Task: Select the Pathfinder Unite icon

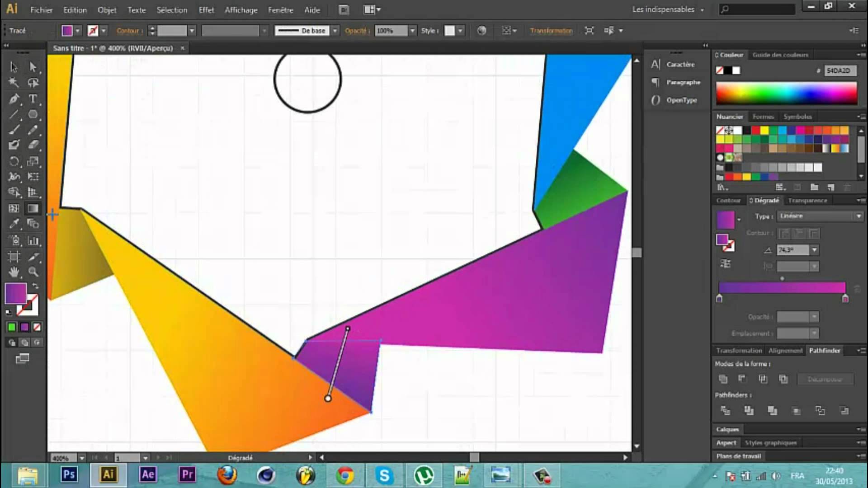Action: tap(724, 379)
